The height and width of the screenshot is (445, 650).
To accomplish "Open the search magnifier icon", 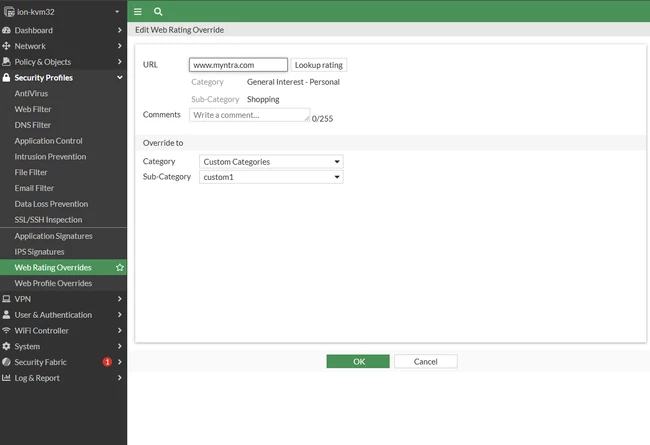I will (158, 12).
